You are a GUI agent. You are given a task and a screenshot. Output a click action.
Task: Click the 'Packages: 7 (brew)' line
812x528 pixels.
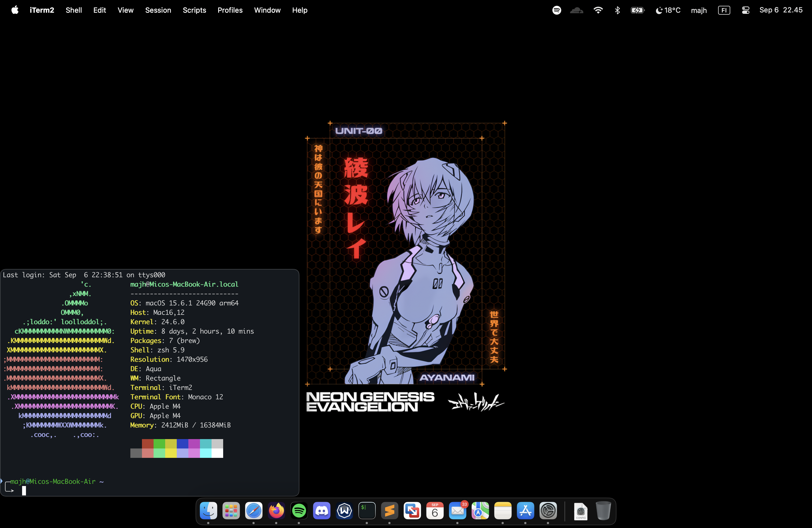click(x=165, y=340)
